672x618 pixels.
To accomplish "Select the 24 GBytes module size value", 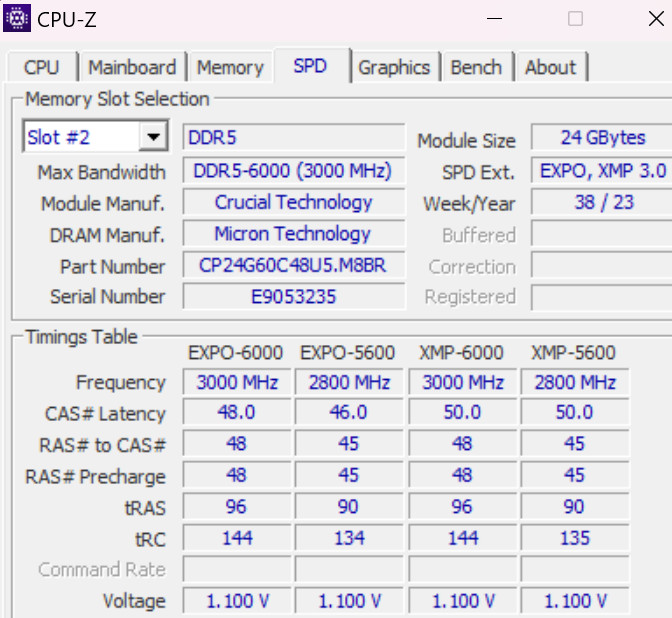I will 602,137.
